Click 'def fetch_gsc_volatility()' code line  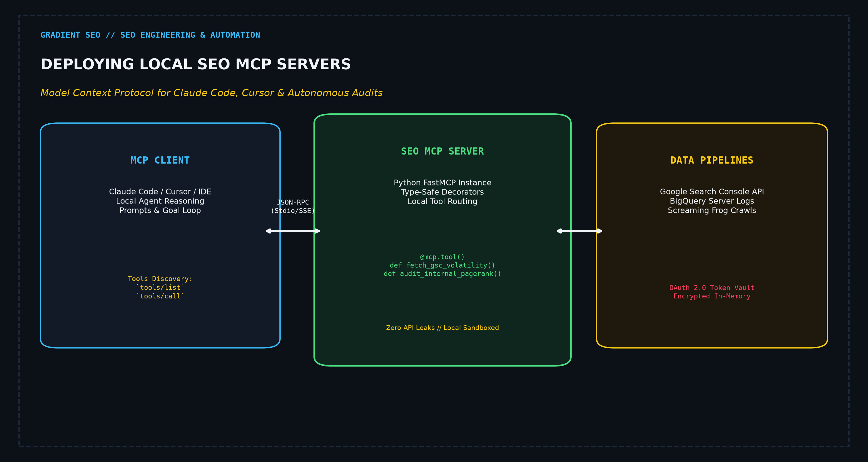pyautogui.click(x=442, y=266)
